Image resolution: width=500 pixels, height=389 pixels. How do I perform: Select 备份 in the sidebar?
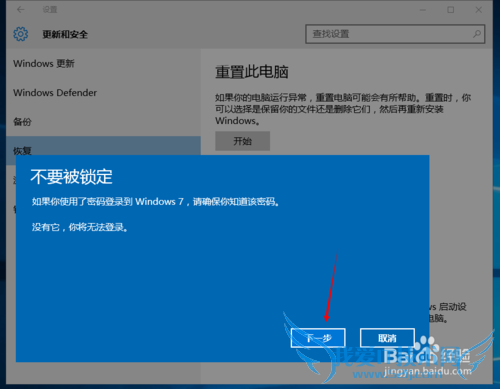click(22, 122)
